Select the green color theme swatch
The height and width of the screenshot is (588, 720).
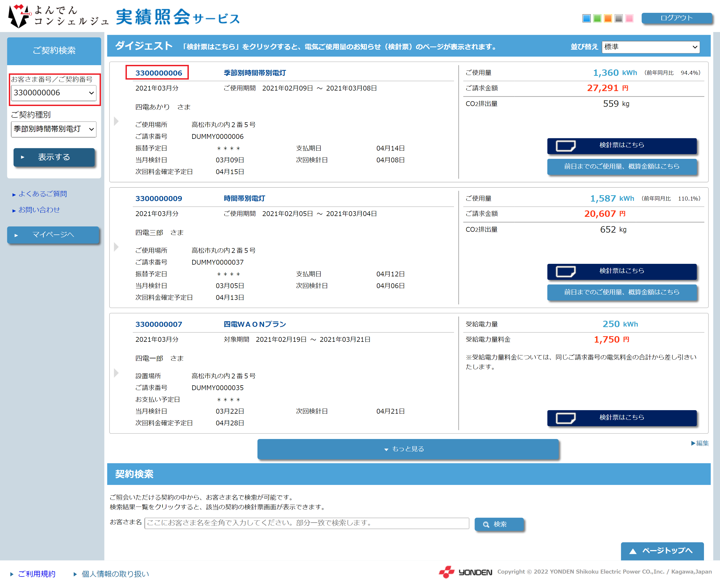coord(597,18)
